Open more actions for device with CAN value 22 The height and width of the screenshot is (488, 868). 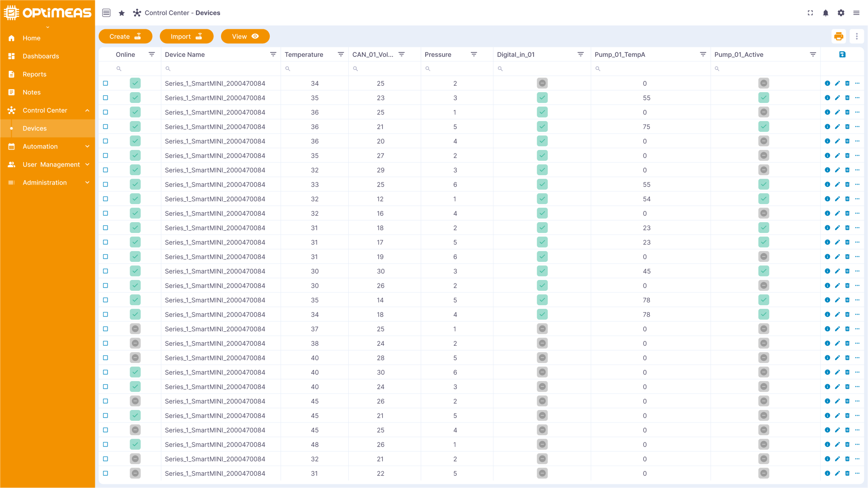click(857, 474)
